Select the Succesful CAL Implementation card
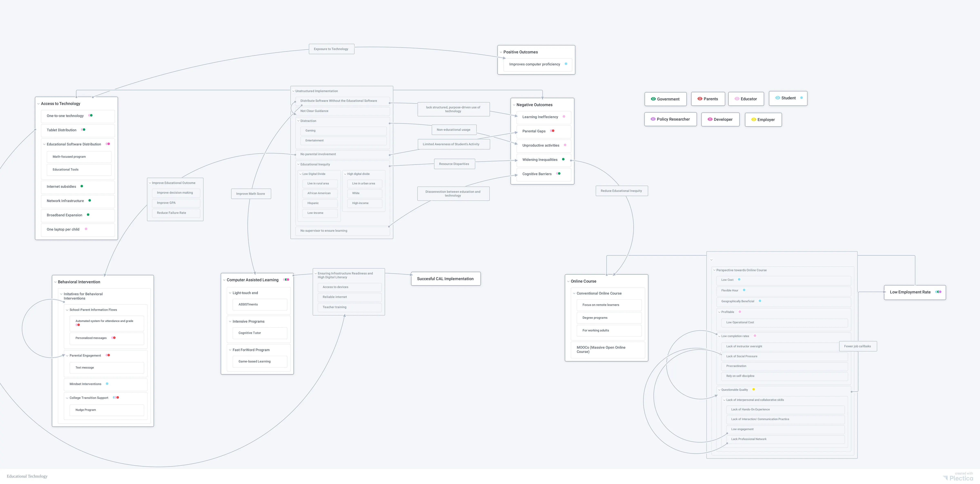The height and width of the screenshot is (484, 980). coord(445,279)
